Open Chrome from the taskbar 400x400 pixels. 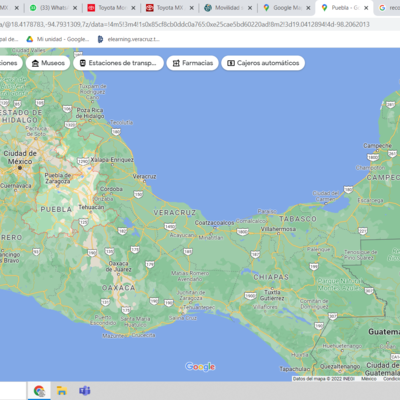pyautogui.click(x=39, y=391)
